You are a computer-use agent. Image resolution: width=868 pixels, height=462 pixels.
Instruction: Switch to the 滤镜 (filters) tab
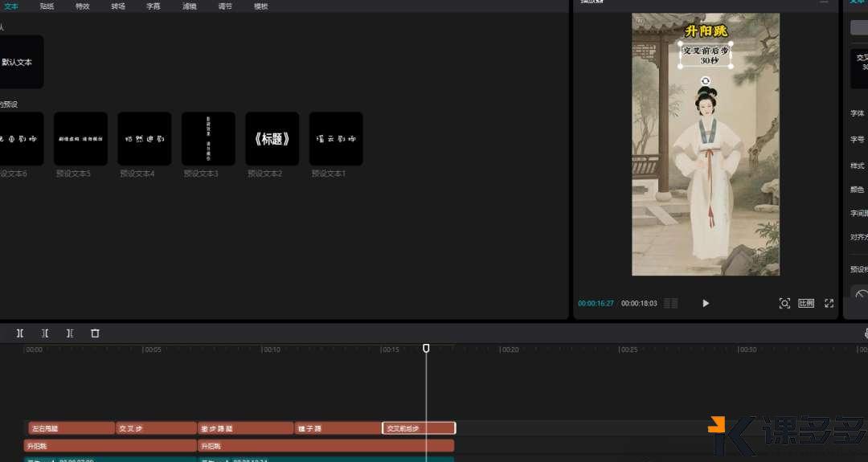(x=190, y=6)
